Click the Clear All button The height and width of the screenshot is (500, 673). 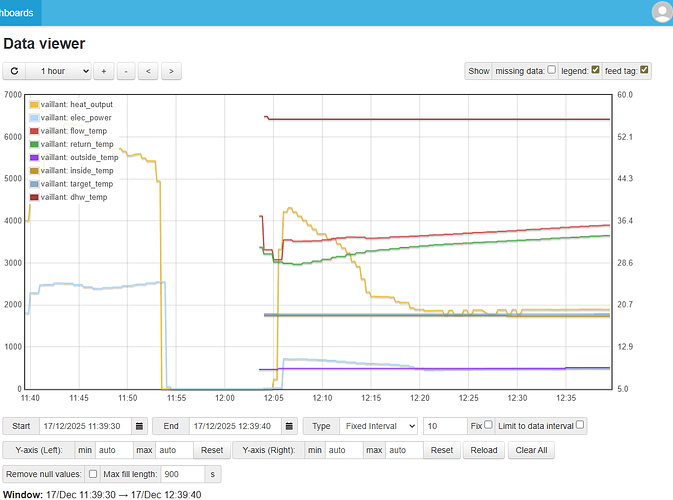530,450
